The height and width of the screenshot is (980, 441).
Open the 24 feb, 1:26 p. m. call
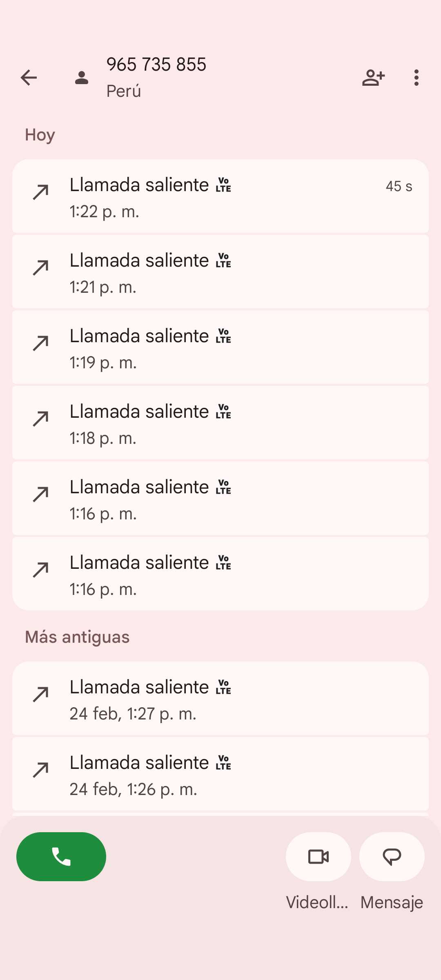220,774
